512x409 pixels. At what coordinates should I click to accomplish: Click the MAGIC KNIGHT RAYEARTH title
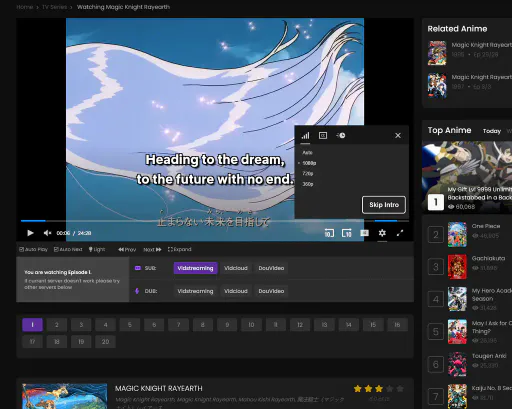[159, 389]
